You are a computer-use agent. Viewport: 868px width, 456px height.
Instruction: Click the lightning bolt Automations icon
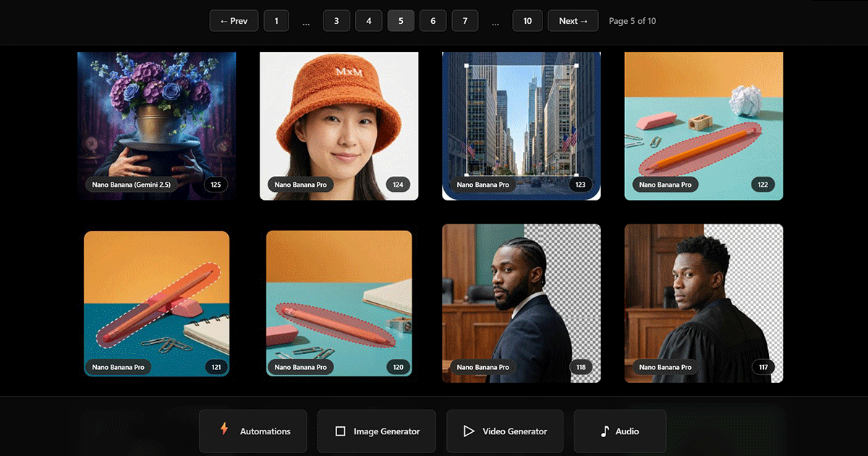(x=224, y=429)
